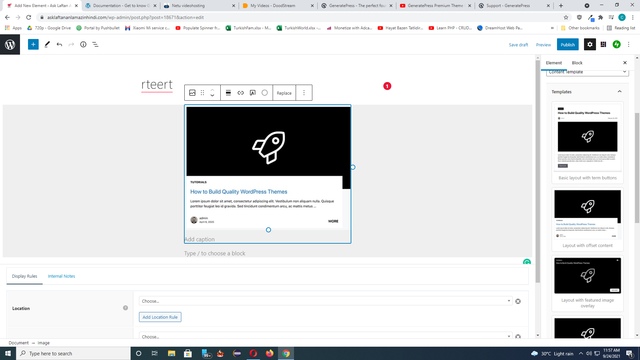Click the move up/down arrows control
This screenshot has height=360, width=640.
click(x=212, y=93)
